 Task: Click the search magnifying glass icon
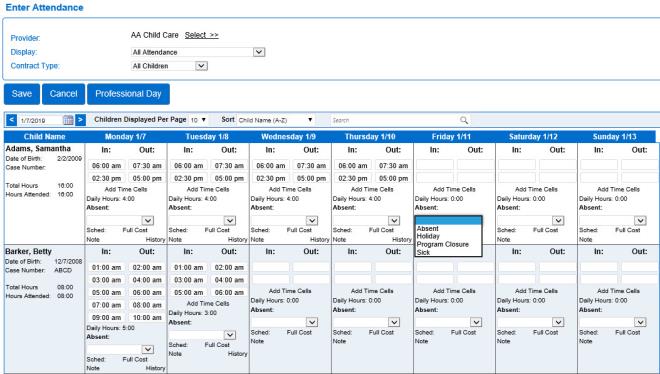click(464, 120)
